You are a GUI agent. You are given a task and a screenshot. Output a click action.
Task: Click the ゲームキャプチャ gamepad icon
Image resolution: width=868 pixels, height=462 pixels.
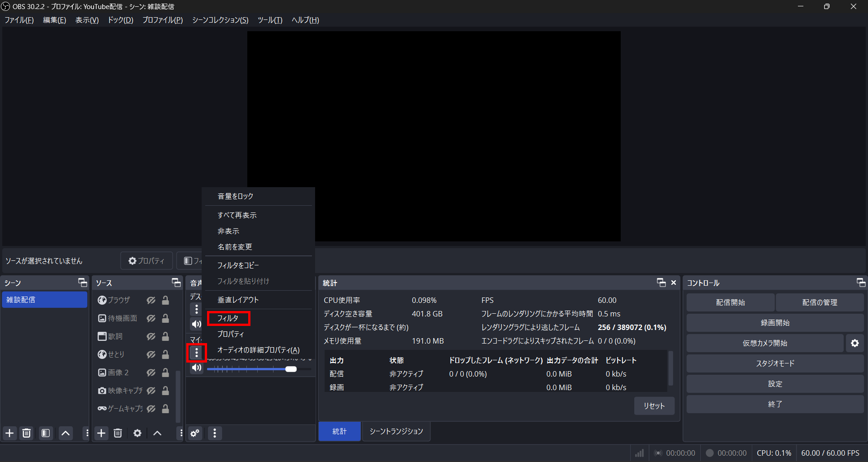[x=102, y=409]
